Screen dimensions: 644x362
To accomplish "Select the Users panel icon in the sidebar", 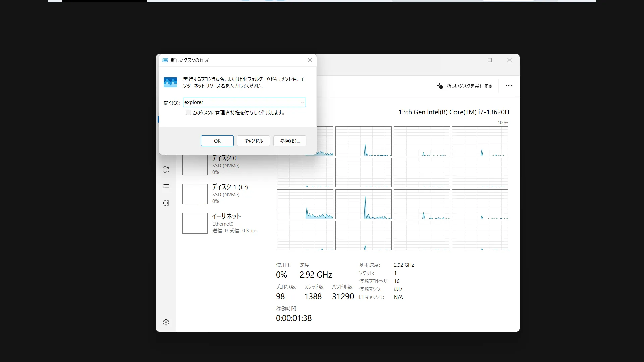I will pos(166,169).
